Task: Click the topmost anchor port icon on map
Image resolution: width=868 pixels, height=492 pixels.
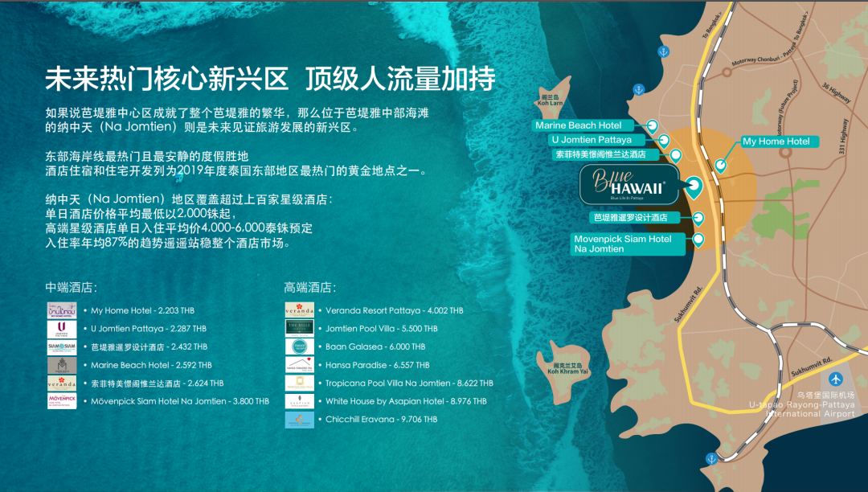Action: pos(663,52)
